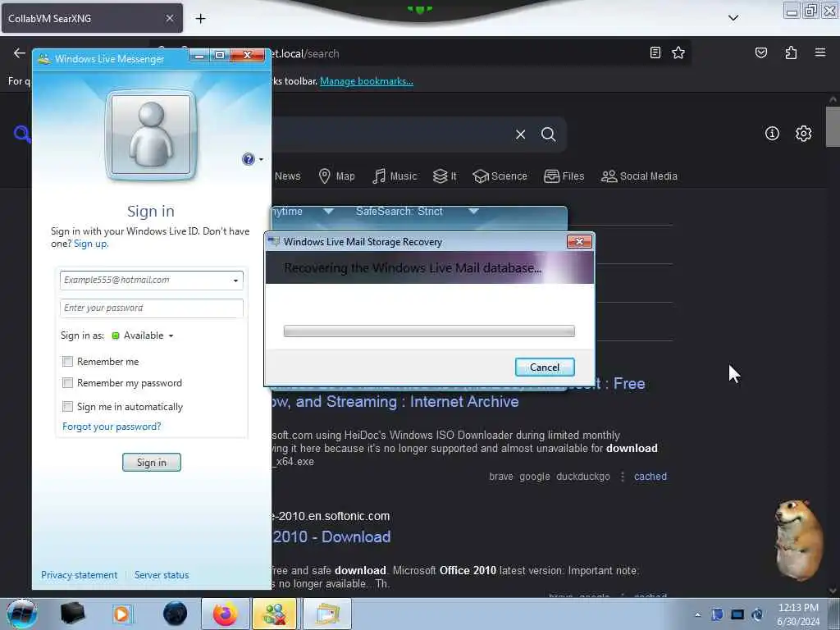Click the volume tray icon
The height and width of the screenshot is (630, 840).
[757, 614]
